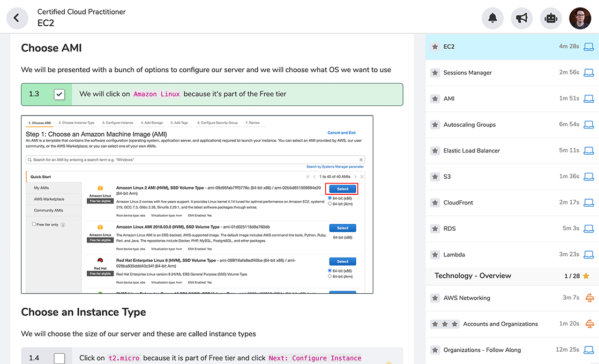Click the "5m 3s" duration for RDS
The image size is (599, 364).
point(571,228)
